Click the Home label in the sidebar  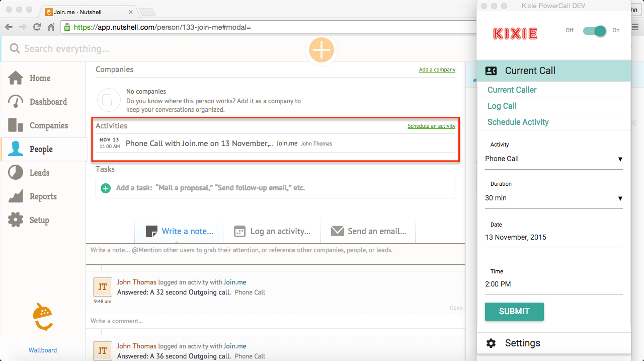tap(40, 78)
